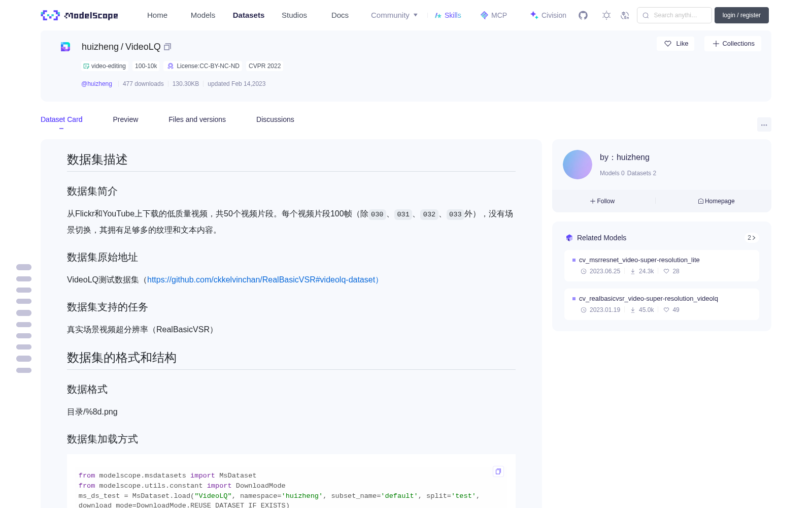
Task: Click the CVPR 2022 tag
Action: tap(264, 66)
